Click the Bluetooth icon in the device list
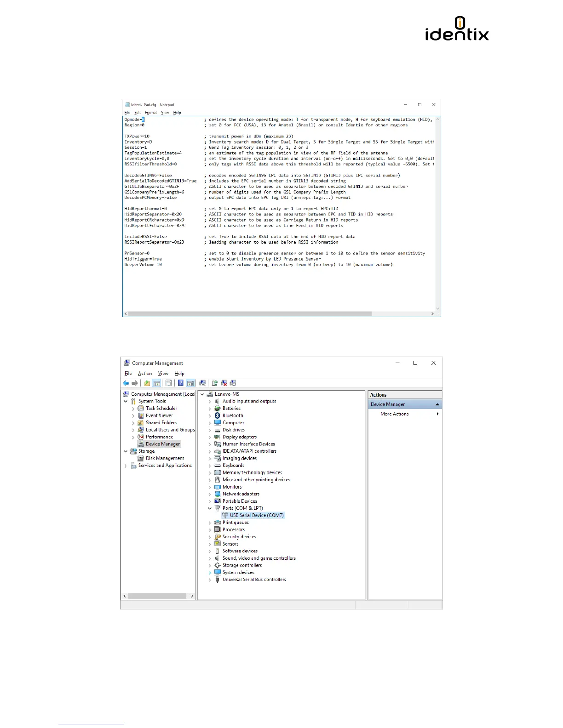 point(218,415)
